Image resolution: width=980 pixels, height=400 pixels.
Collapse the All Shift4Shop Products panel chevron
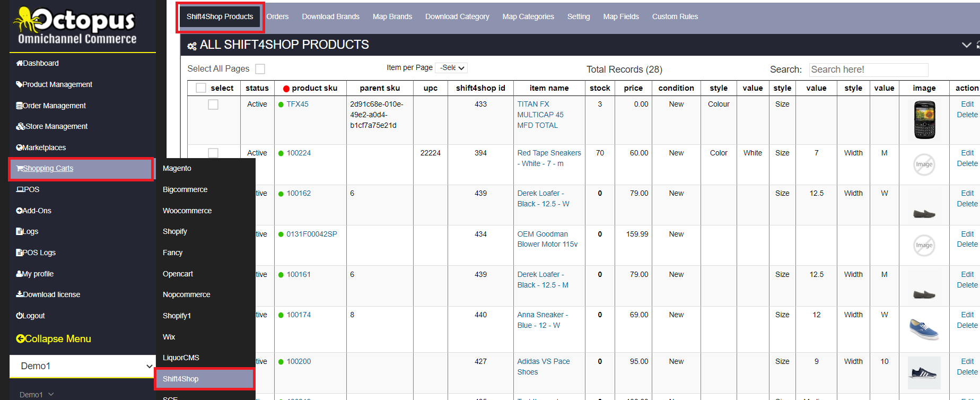966,45
